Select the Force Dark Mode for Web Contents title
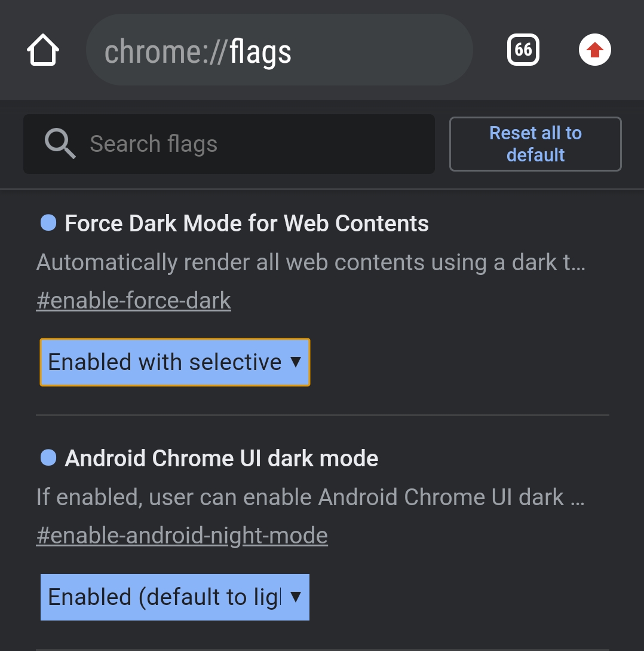This screenshot has width=644, height=651. point(247,224)
